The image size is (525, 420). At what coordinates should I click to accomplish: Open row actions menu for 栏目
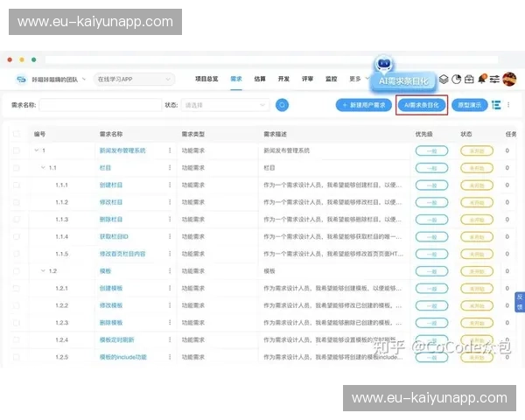tap(170, 167)
